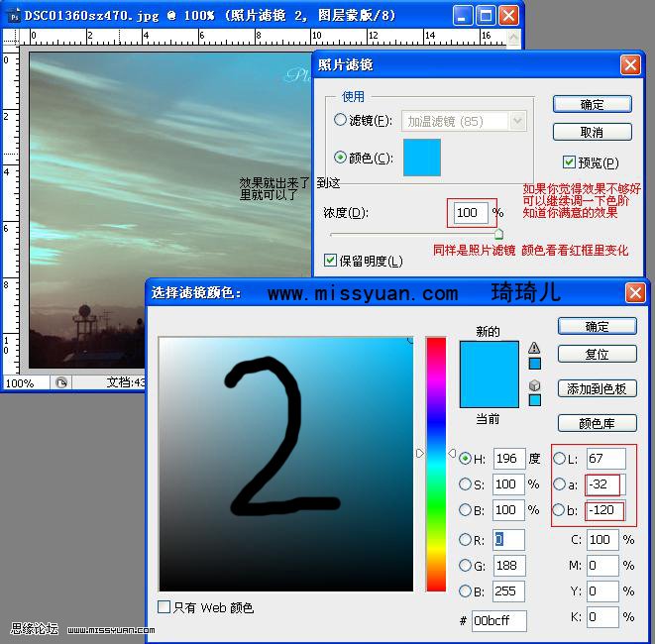Viewport: 655px width, 644px height.
Task: Click the 复位 reset button
Action: point(597,354)
